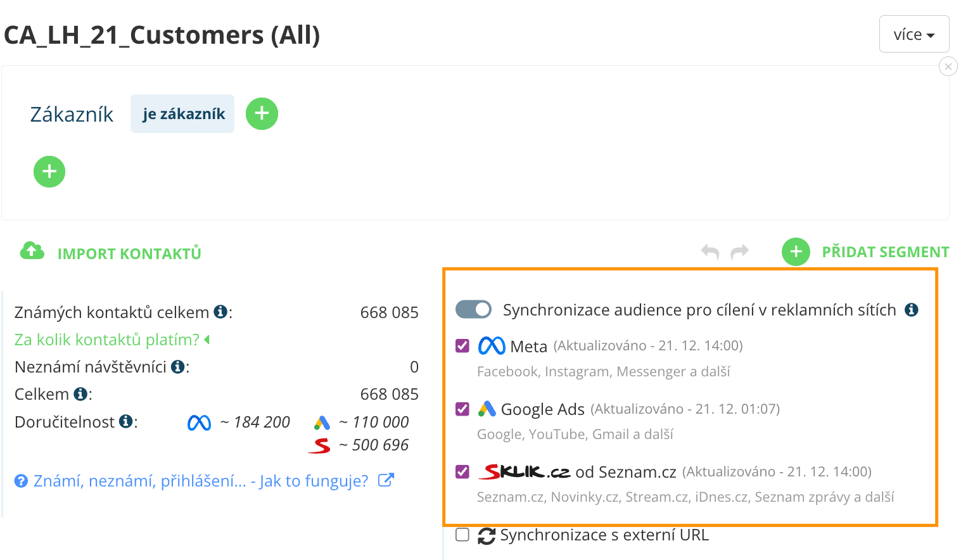Click the green plus next to 'je zákazník'
The height and width of the screenshot is (560, 968).
[x=262, y=114]
